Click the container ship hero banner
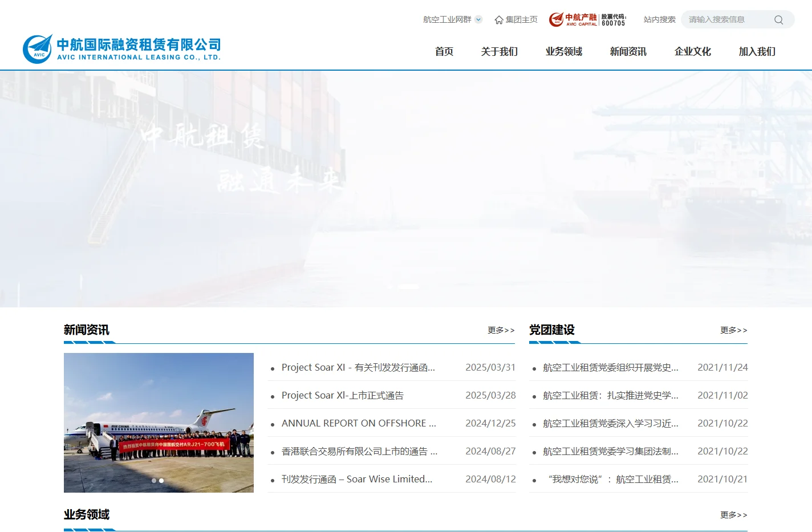 point(406,189)
